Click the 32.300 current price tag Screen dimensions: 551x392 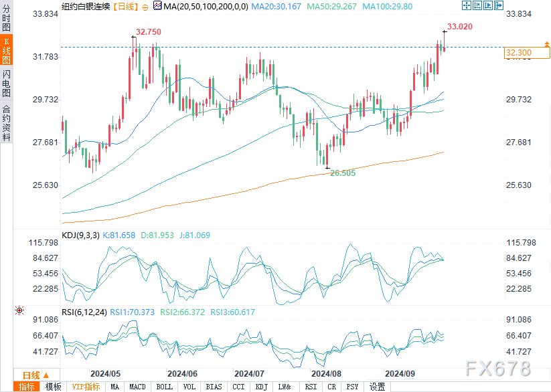click(519, 53)
